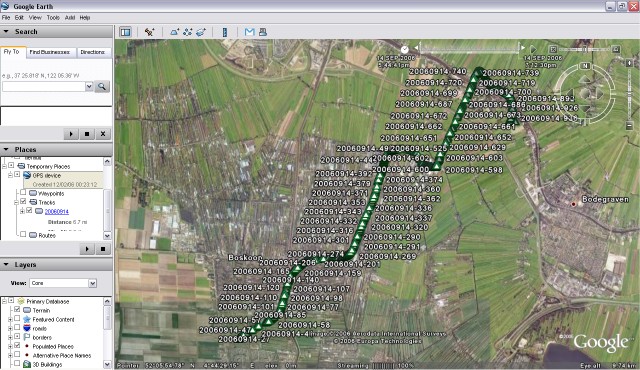The height and width of the screenshot is (370, 640).
Task: Click the compass North button
Action: click(x=586, y=66)
